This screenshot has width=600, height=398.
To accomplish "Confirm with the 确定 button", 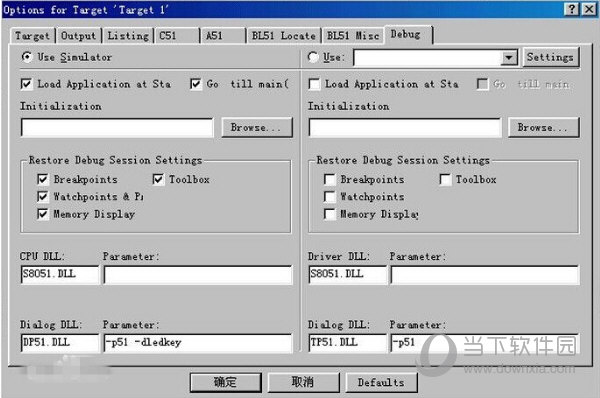I will (x=226, y=382).
